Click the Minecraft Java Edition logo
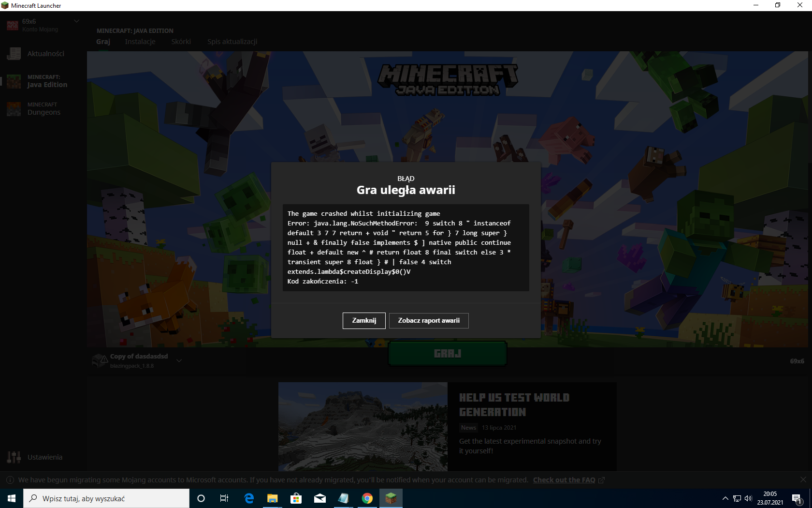 [448, 80]
